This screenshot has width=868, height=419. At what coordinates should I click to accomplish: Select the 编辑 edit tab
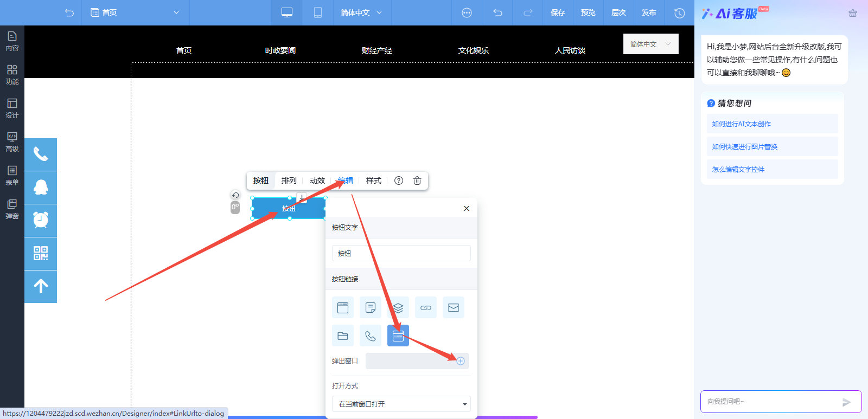coord(346,181)
